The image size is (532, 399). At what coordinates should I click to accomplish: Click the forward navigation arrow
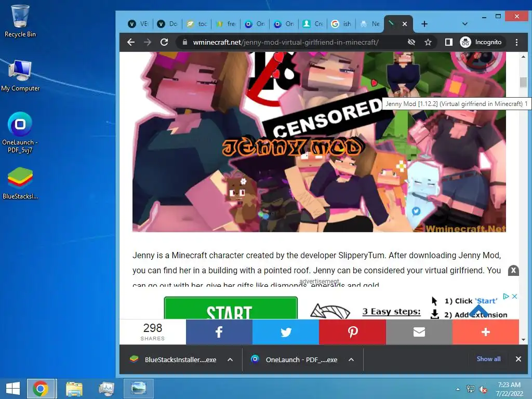point(148,42)
